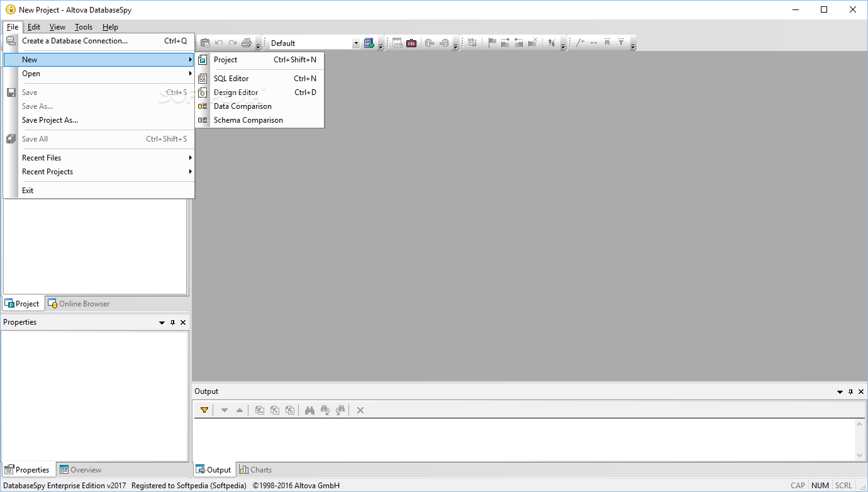
Task: Toggle the Word Wrap toolbar icon
Action: tap(472, 43)
